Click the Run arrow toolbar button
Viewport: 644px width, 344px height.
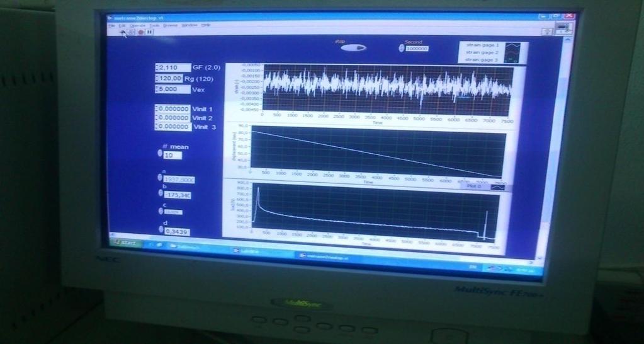(x=123, y=32)
